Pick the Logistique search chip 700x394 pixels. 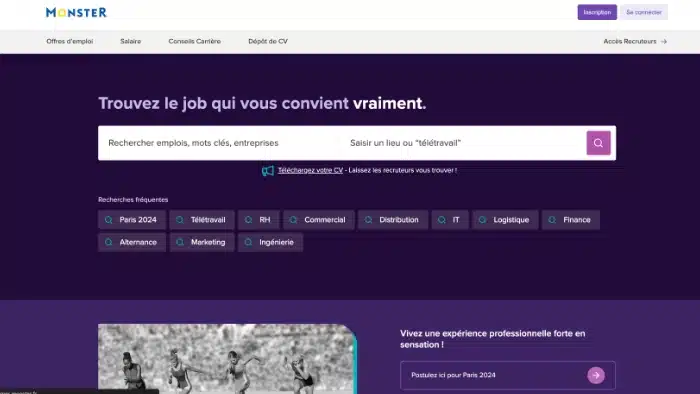pyautogui.click(x=505, y=220)
